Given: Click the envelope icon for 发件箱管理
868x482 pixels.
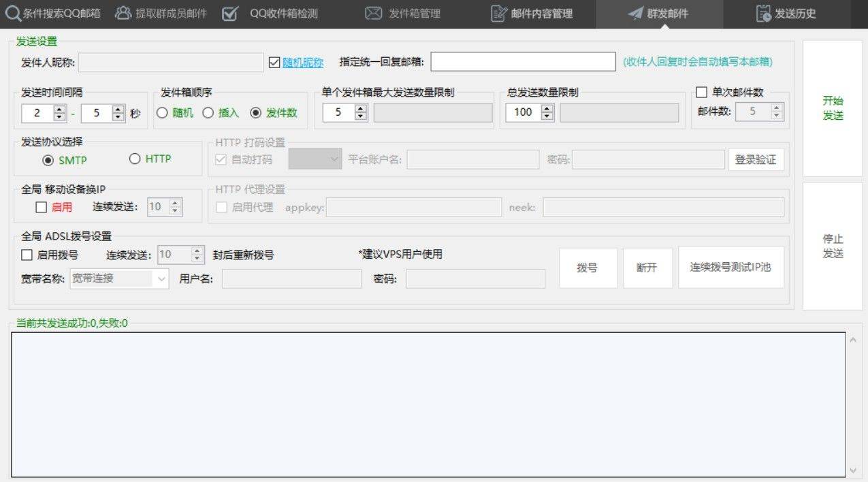Looking at the screenshot, I should click(372, 13).
